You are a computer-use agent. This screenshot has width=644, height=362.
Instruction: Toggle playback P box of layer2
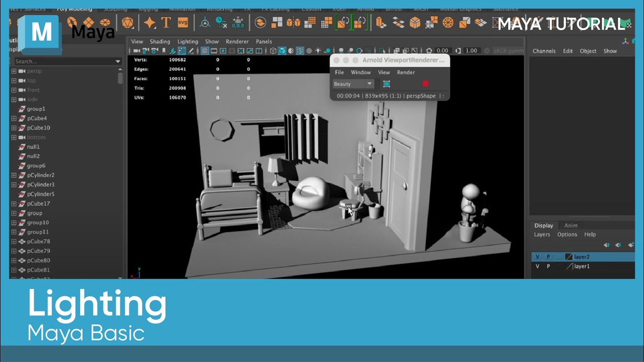coord(548,257)
